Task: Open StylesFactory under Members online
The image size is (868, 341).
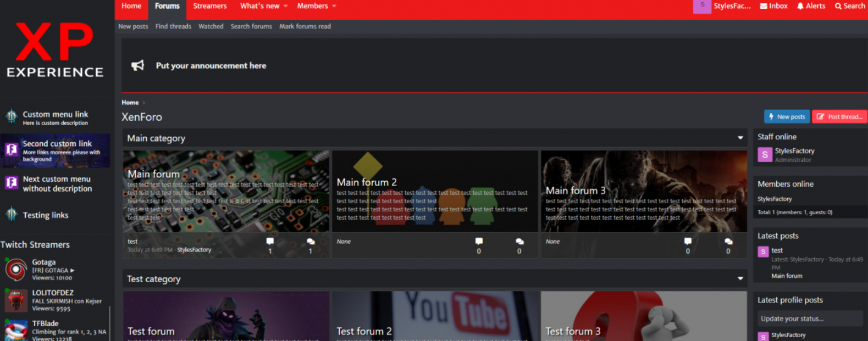Action: 775,199
